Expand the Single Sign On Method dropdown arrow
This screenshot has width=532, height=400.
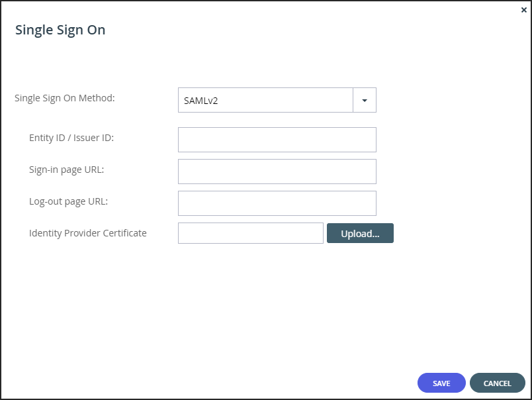click(365, 100)
